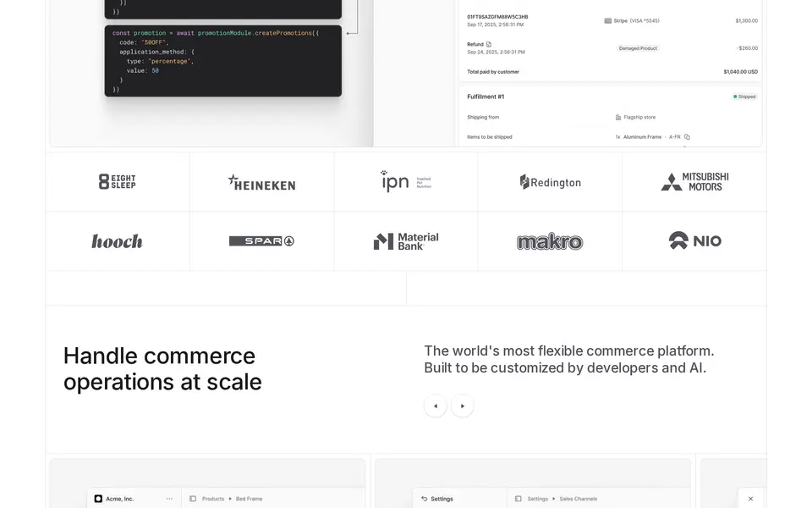The image size is (812, 508).
Task: Open the NIO logo tile
Action: pos(695,240)
